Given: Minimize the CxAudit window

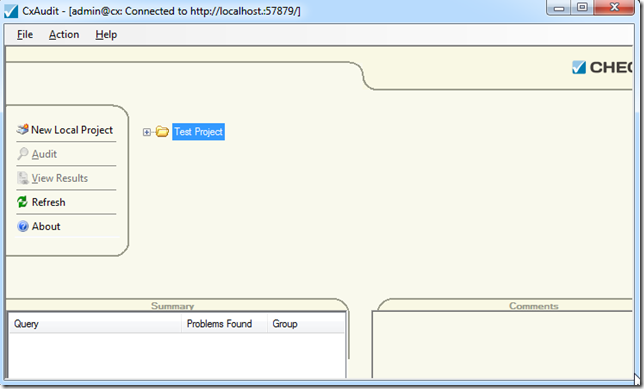Looking at the screenshot, I should [559, 7].
